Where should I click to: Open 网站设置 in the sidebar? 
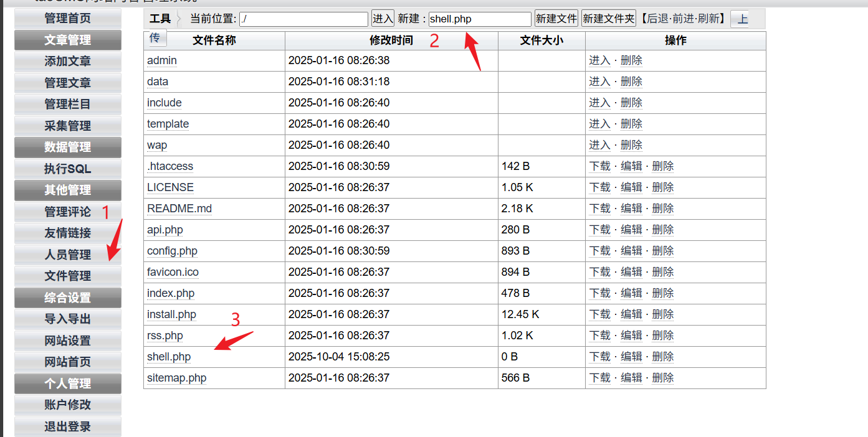(x=67, y=341)
